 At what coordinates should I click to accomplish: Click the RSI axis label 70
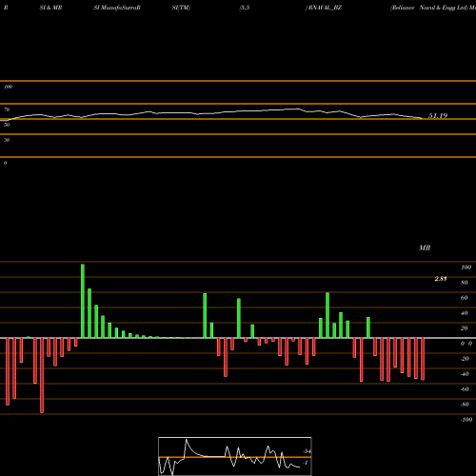click(x=7, y=109)
